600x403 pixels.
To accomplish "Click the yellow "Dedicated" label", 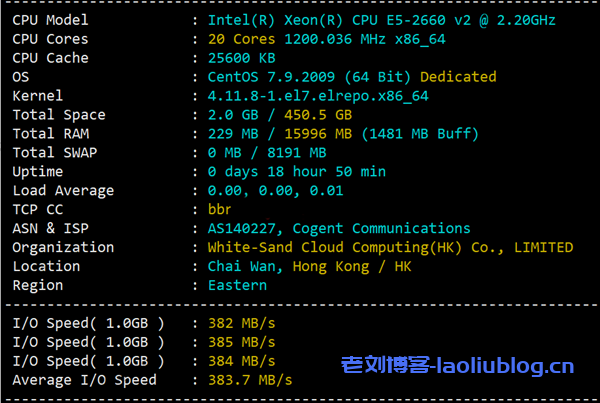I will [458, 77].
